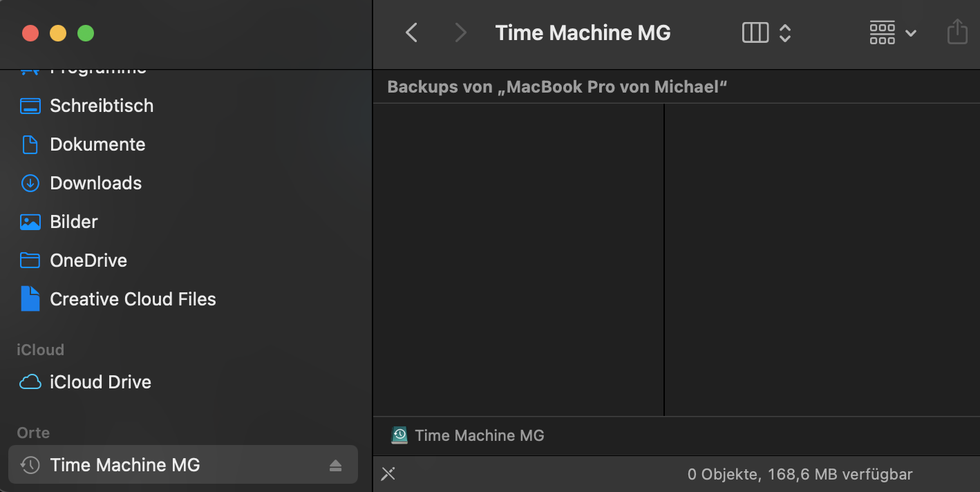Go forward with the right chevron
This screenshot has height=492, width=980.
point(460,32)
